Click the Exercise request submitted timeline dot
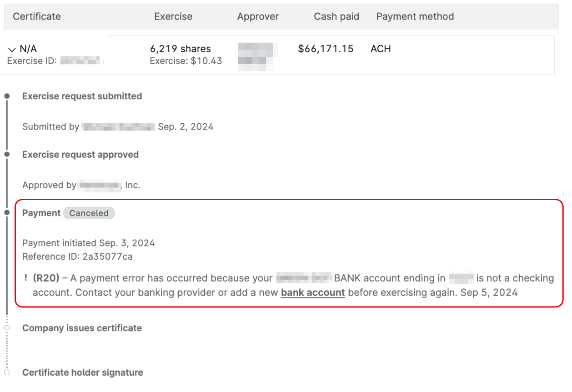 [x=7, y=96]
